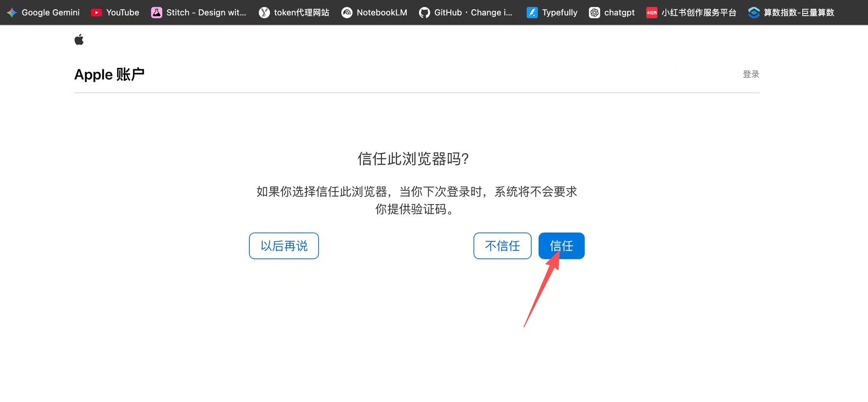Click the 信任此浏览器吗? heading text
The height and width of the screenshot is (402, 868).
(413, 159)
